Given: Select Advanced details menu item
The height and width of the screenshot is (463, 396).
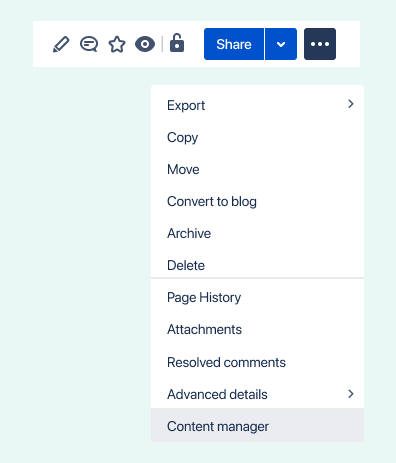Looking at the screenshot, I should coord(257,394).
